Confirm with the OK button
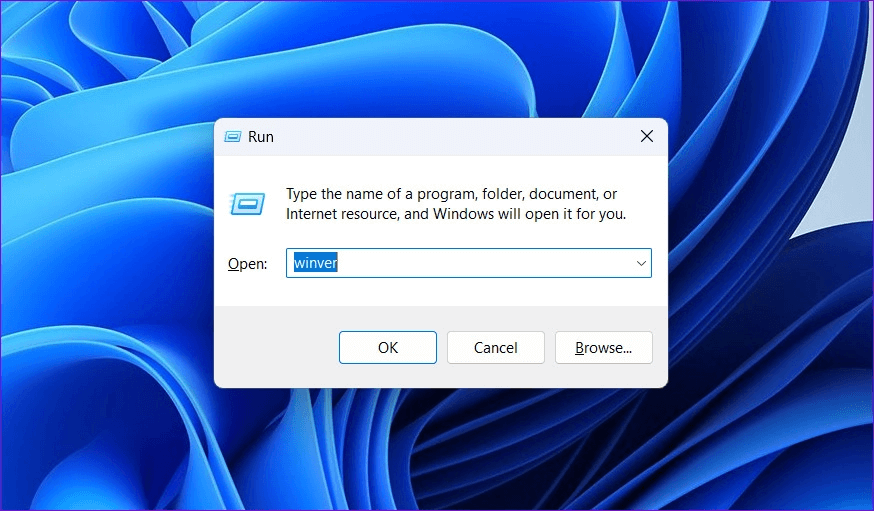The height and width of the screenshot is (511, 874). pyautogui.click(x=388, y=348)
